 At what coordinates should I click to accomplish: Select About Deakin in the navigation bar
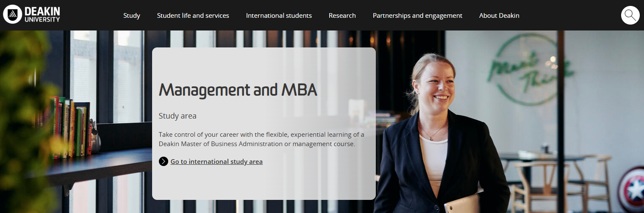pyautogui.click(x=499, y=15)
